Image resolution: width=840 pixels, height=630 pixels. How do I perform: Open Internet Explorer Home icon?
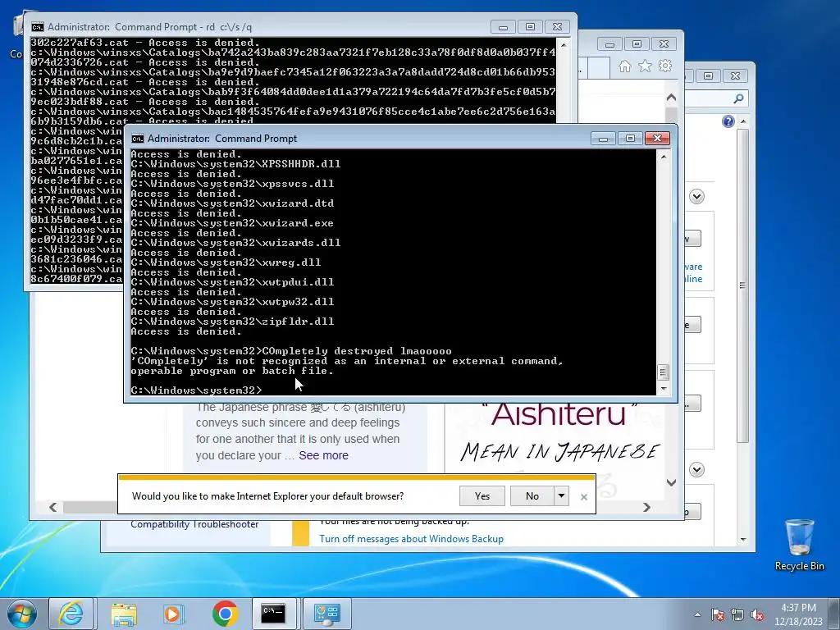624,66
